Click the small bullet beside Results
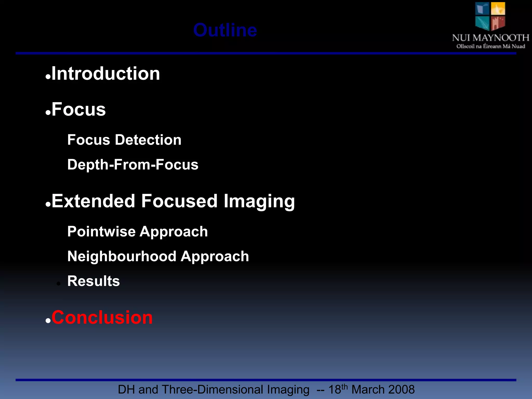The height and width of the screenshot is (399, 532). point(58,284)
